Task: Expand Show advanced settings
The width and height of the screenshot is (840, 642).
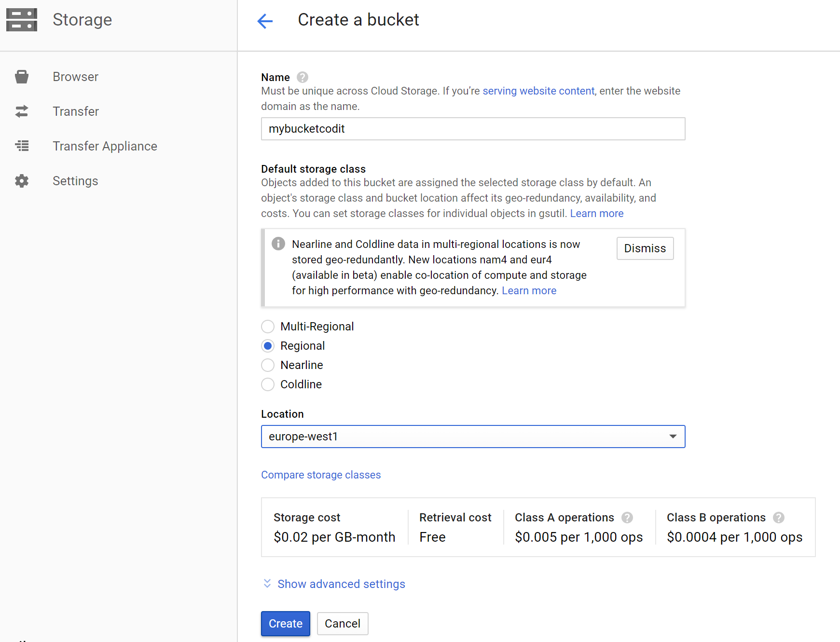Action: (x=341, y=584)
